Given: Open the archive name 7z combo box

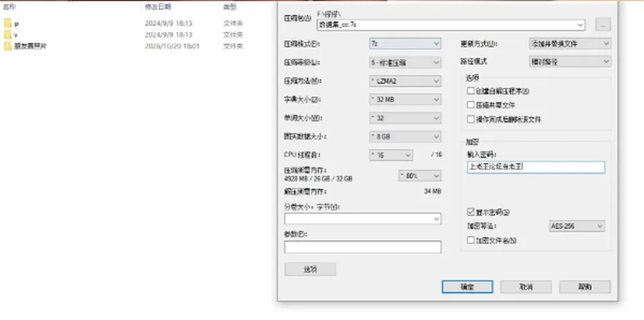Looking at the screenshot, I should 451,25.
